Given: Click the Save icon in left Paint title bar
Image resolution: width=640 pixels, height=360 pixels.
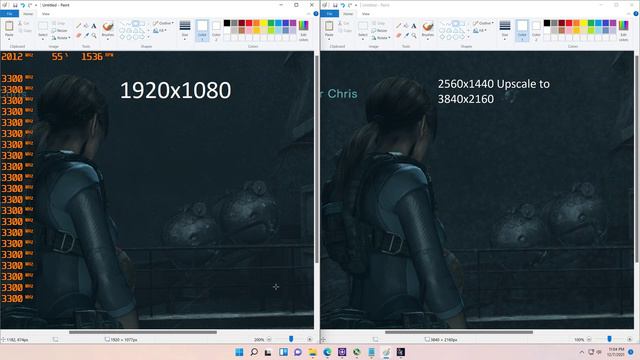Looking at the screenshot, I should tap(15, 5).
